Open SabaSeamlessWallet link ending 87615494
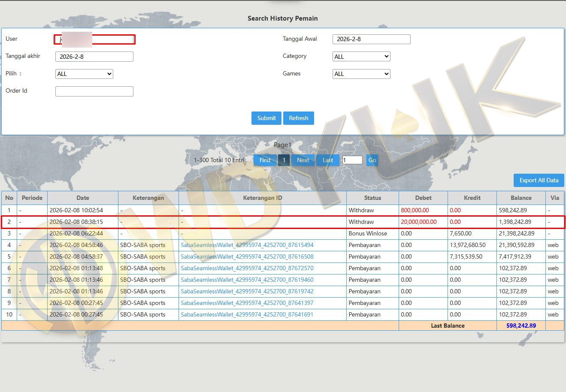Viewport: 566px width, 392px height. [x=247, y=245]
